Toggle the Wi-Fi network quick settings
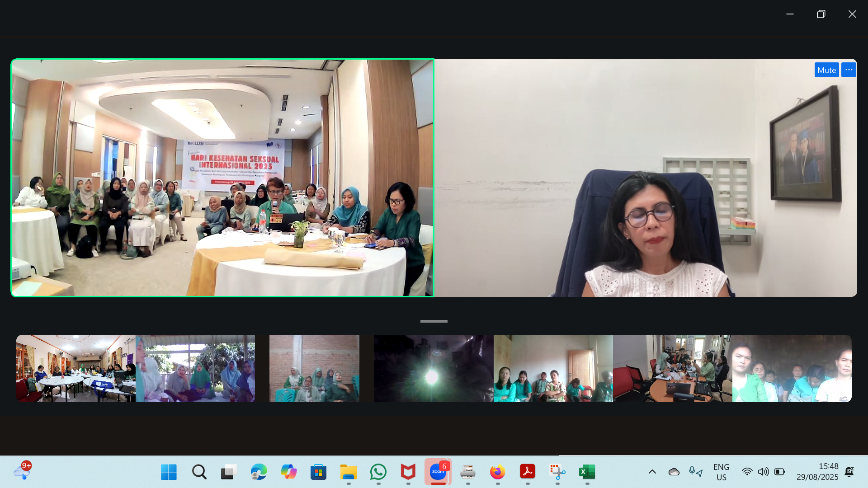This screenshot has height=488, width=868. [747, 472]
